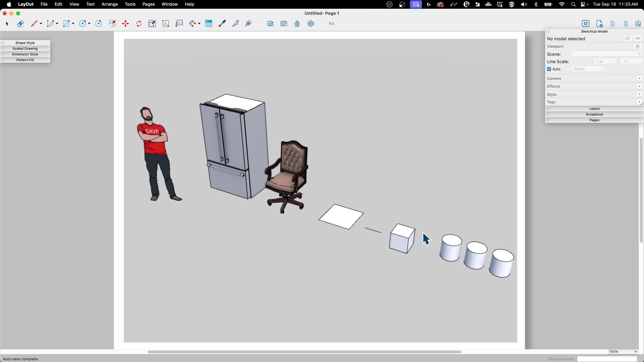Pick the Label tool
The width and height of the screenshot is (644, 362).
(x=179, y=24)
